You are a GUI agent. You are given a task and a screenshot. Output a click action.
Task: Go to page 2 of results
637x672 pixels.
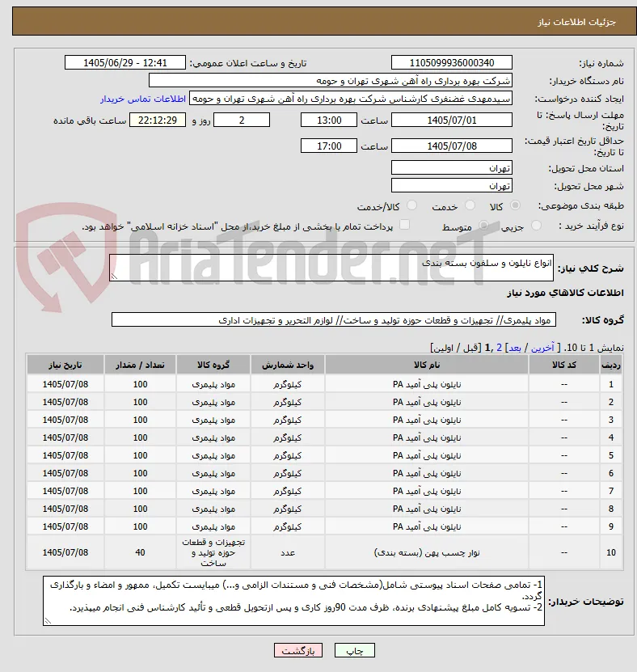point(499,348)
